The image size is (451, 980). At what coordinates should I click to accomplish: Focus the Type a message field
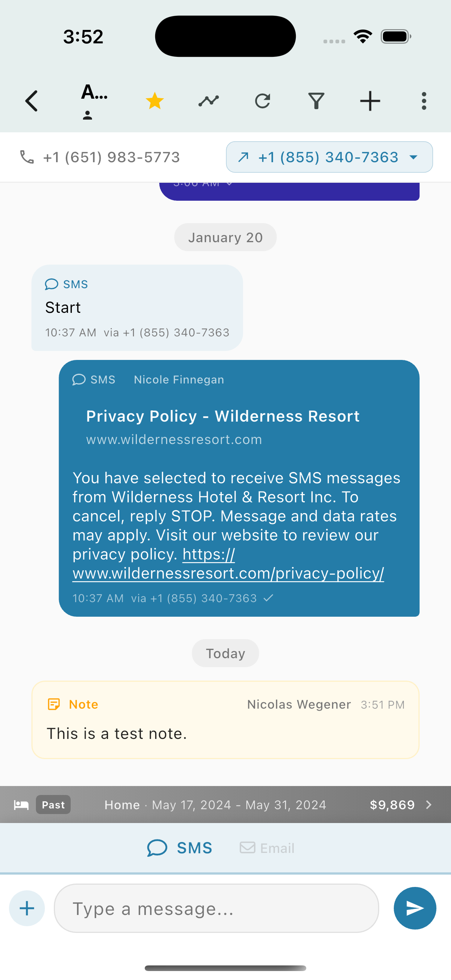pos(216,908)
